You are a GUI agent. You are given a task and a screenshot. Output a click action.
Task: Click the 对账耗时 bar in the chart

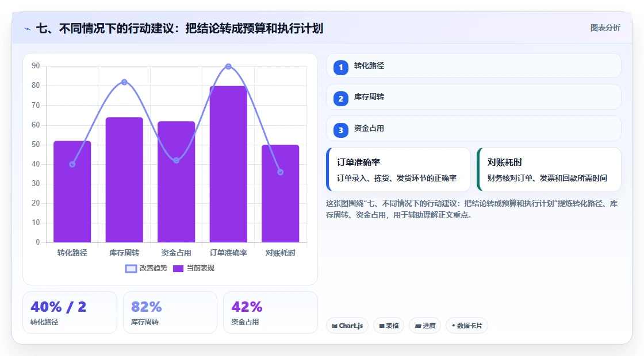[281, 194]
